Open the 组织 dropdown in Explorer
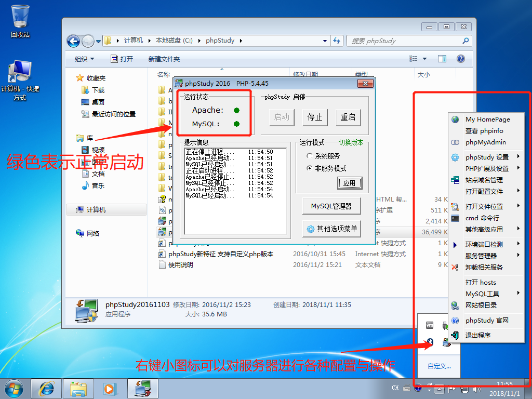The width and height of the screenshot is (532, 399). 84,59
